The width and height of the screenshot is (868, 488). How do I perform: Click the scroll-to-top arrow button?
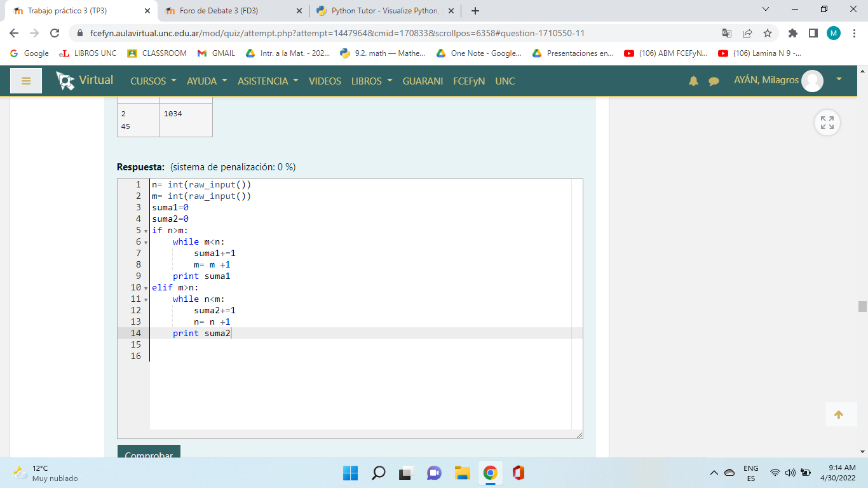pos(838,415)
